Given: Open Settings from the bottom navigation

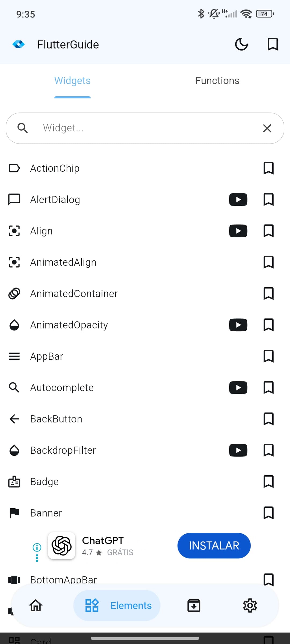Looking at the screenshot, I should (x=250, y=605).
